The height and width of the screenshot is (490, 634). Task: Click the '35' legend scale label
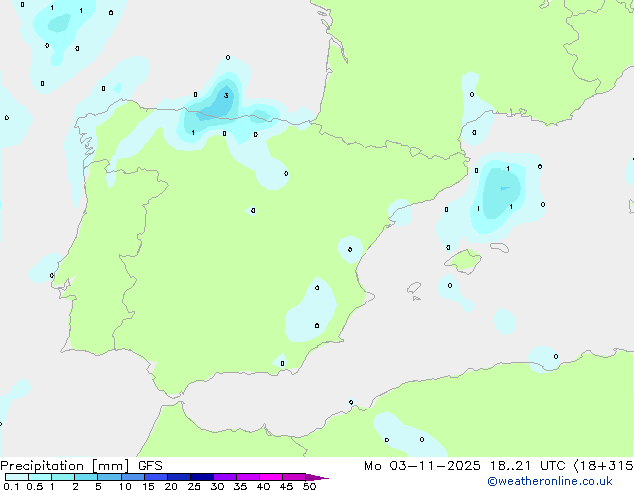tap(240, 486)
